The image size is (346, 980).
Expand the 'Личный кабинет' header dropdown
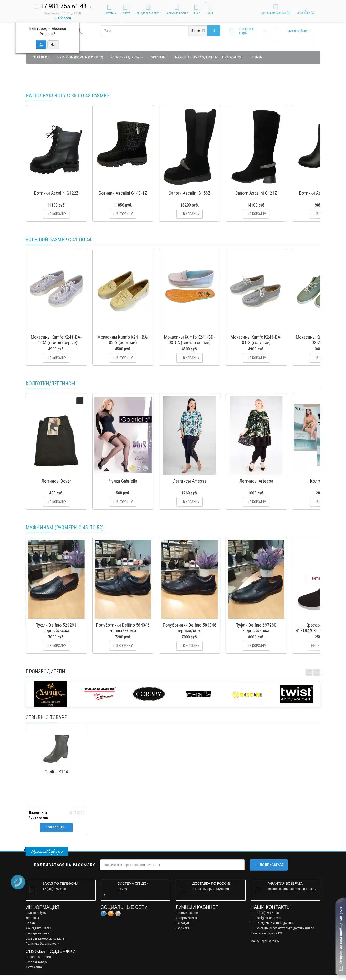(298, 31)
